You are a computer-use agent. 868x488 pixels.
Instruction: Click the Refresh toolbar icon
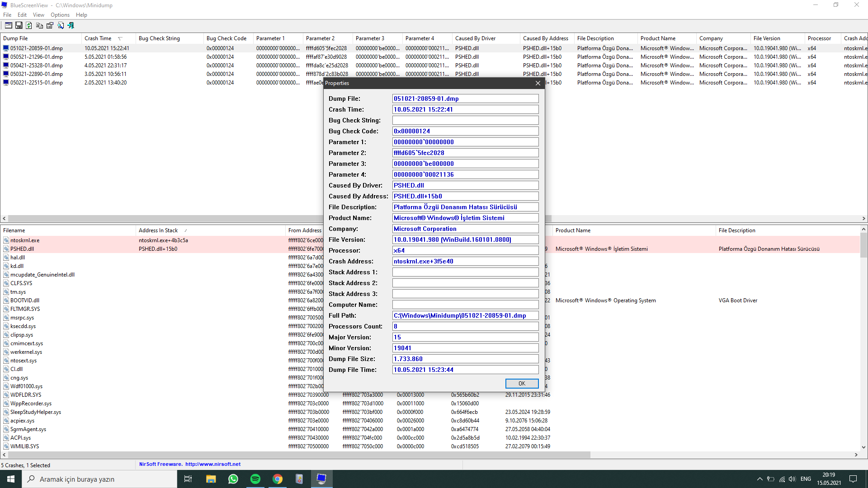click(29, 26)
